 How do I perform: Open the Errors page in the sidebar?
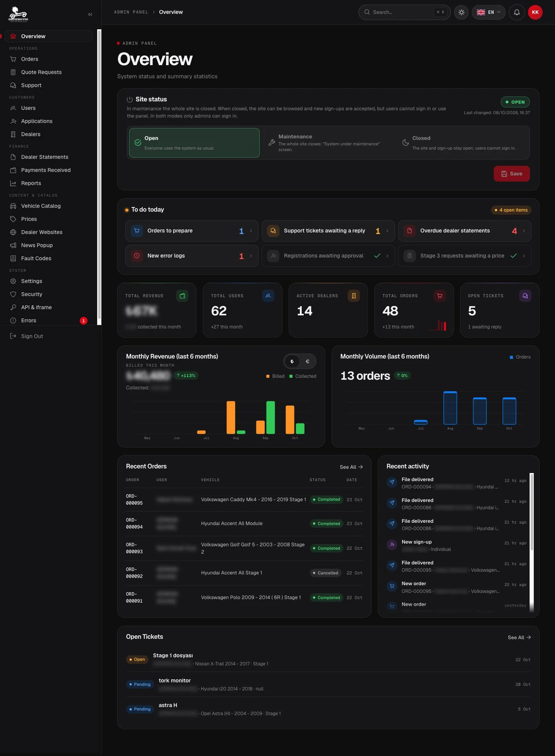click(49, 320)
